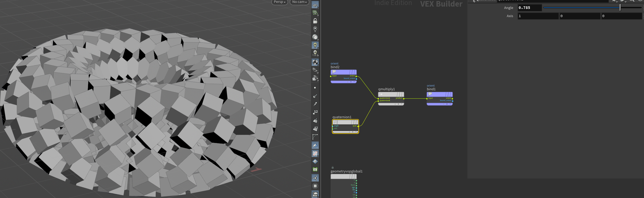The height and width of the screenshot is (198, 644).
Task: Toggle display of points (single dot icon)
Action: click(315, 88)
